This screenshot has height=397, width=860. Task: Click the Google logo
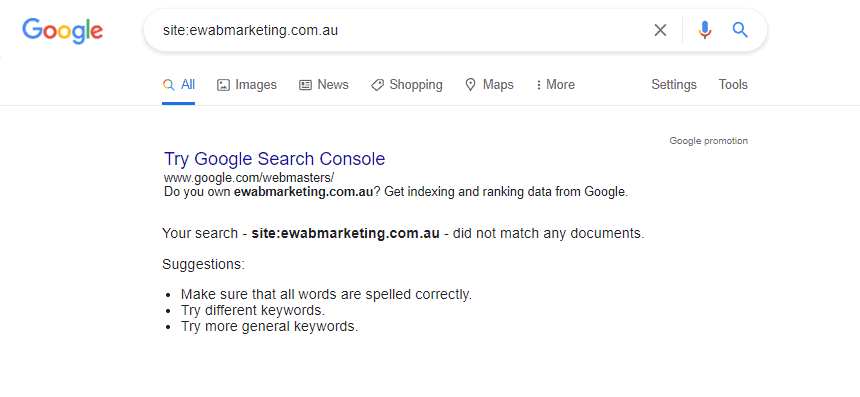(62, 31)
